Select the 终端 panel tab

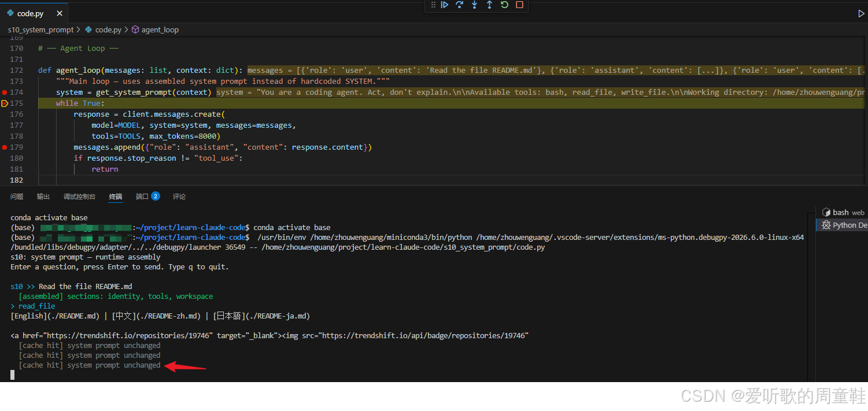point(116,197)
